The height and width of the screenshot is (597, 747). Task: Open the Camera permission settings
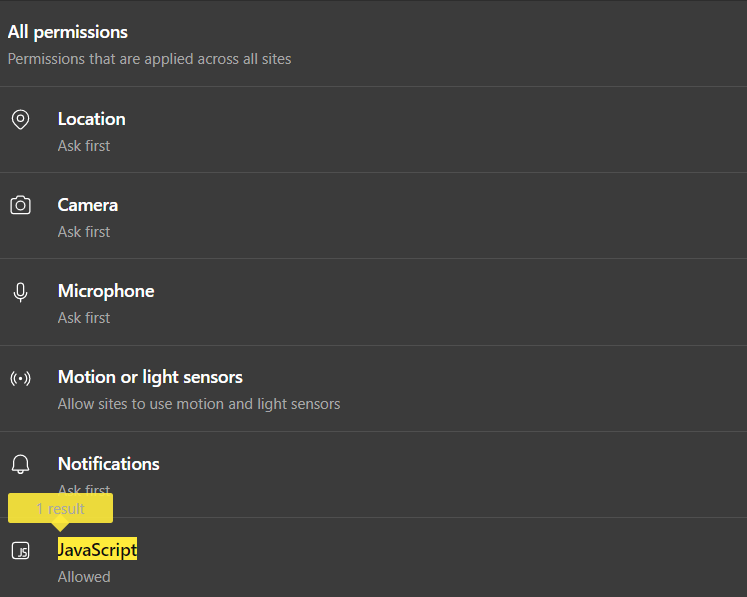pyautogui.click(x=88, y=205)
